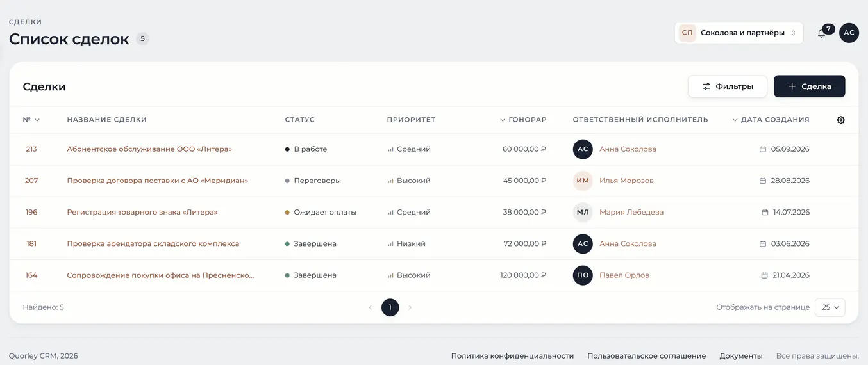
Task: Create a new deal with Сделка button
Action: [810, 86]
